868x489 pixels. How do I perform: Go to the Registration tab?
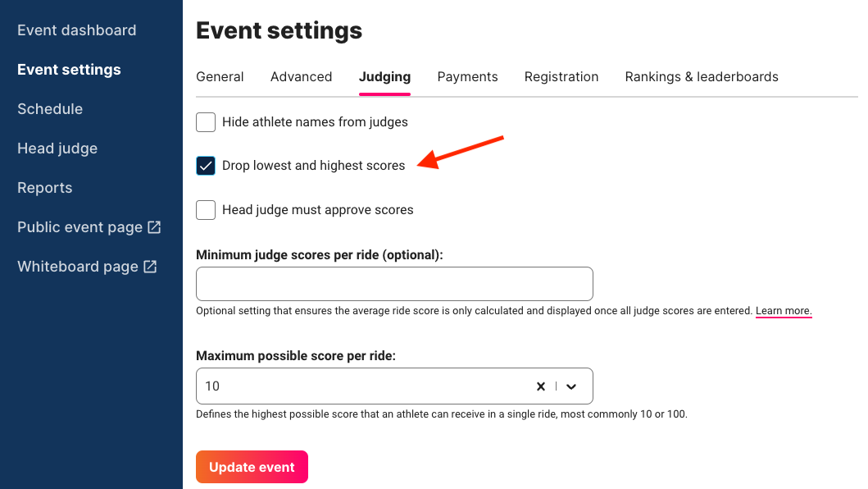point(561,76)
